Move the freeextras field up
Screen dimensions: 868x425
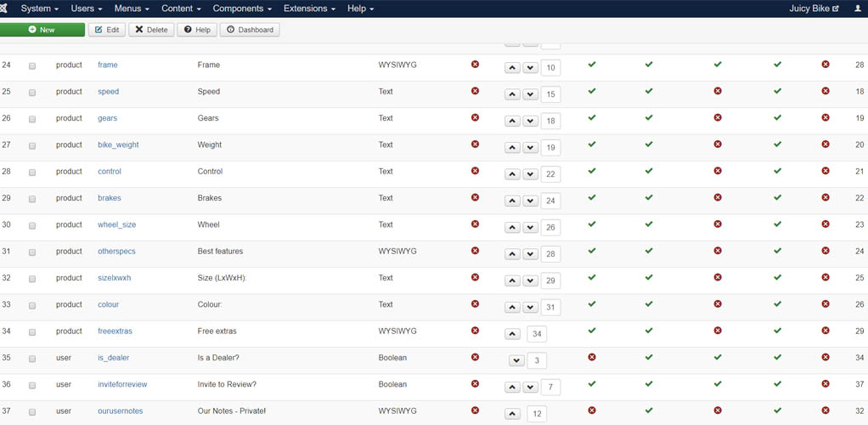click(513, 333)
